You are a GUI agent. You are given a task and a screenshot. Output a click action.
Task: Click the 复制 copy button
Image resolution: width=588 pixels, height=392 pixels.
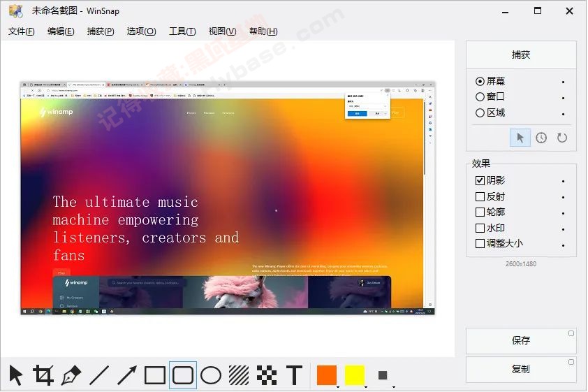521,370
